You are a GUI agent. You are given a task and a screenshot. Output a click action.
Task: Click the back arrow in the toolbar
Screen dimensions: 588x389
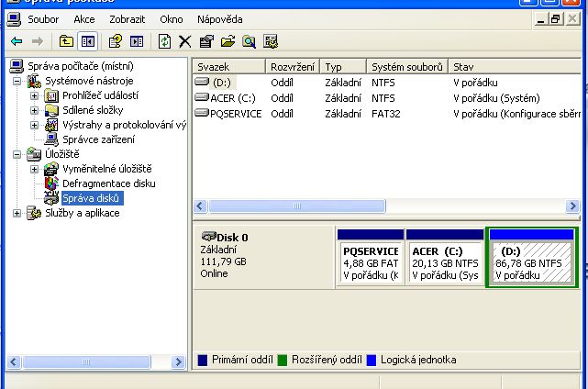point(15,41)
